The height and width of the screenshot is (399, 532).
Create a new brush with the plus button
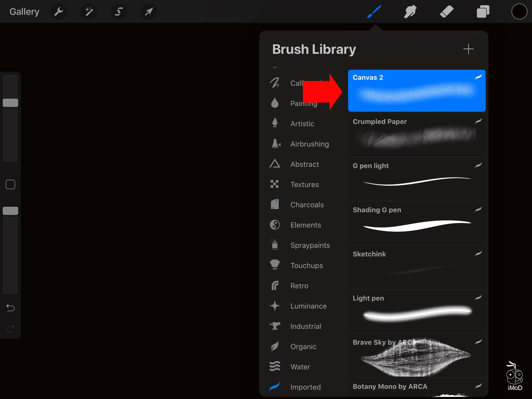[x=468, y=49]
